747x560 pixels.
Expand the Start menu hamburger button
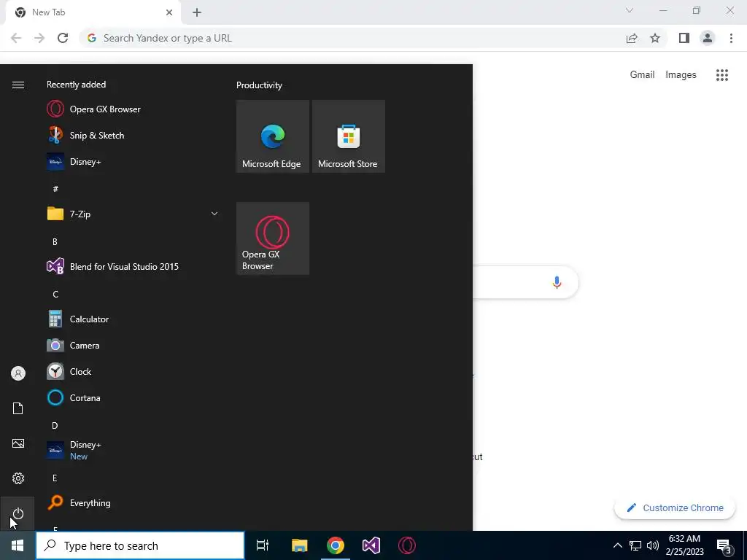18,85
